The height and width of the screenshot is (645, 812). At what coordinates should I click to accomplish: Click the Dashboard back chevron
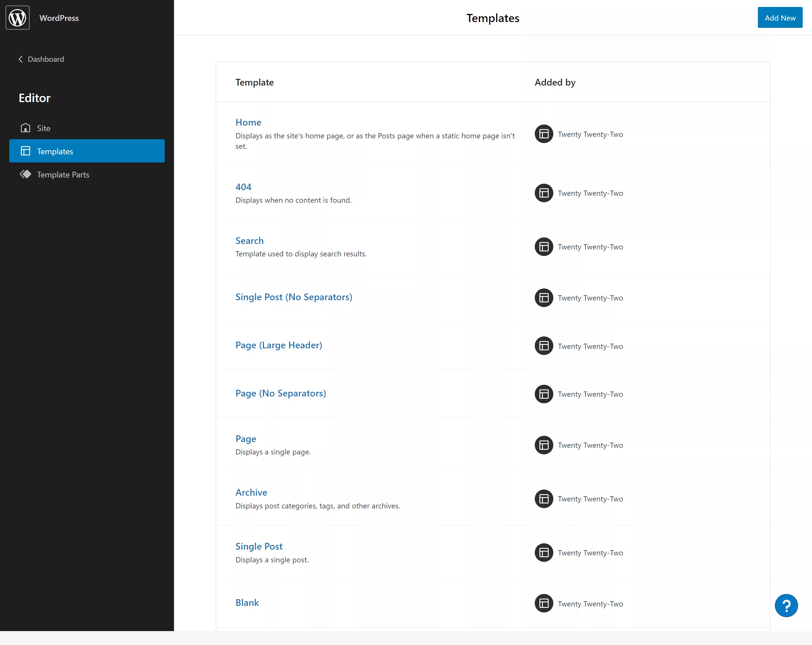coord(21,59)
